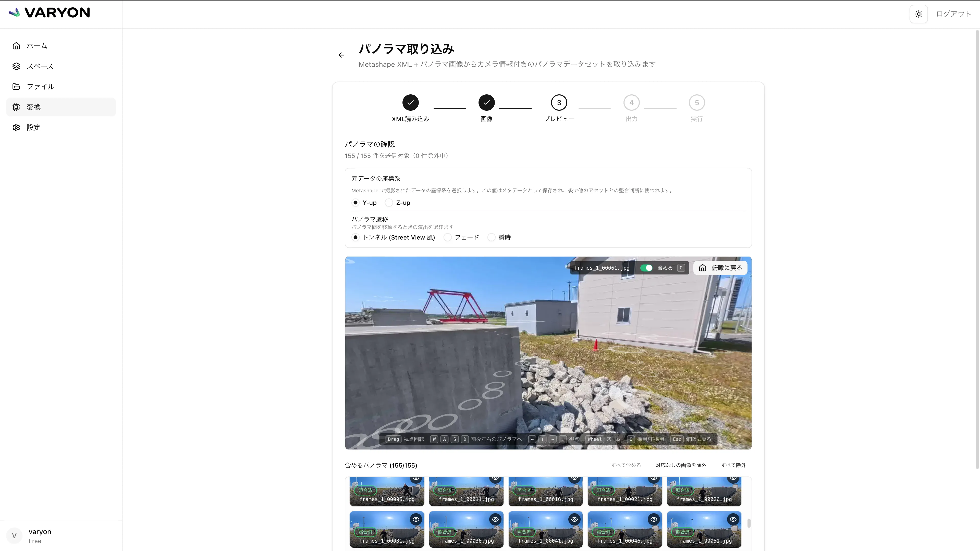Open 変換 in the sidebar
980x551 pixels.
tap(61, 107)
